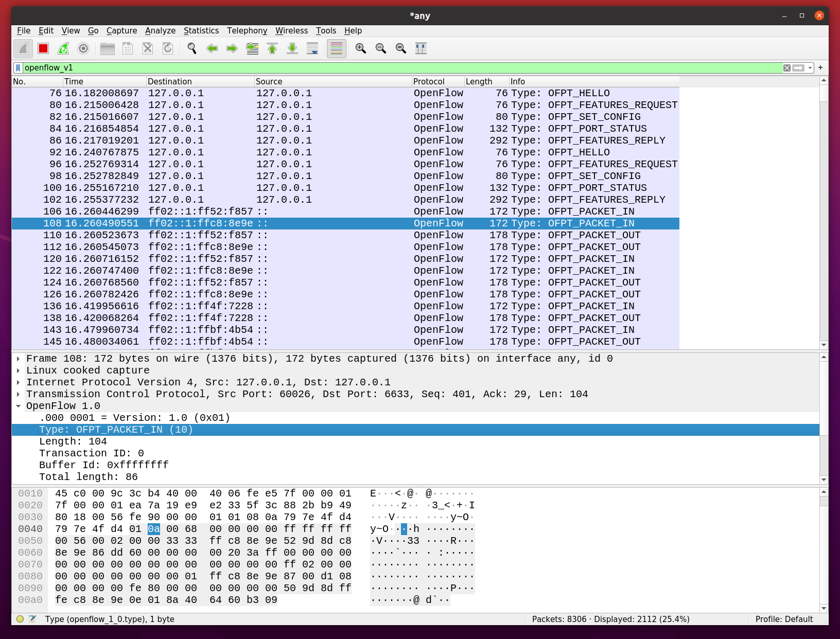Open the Go menu
This screenshot has height=639, width=840.
click(x=93, y=31)
